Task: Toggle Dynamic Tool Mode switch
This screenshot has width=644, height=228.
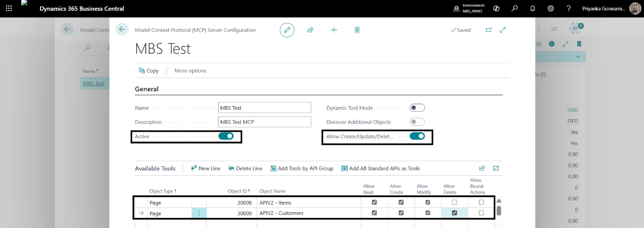Action: (x=417, y=108)
